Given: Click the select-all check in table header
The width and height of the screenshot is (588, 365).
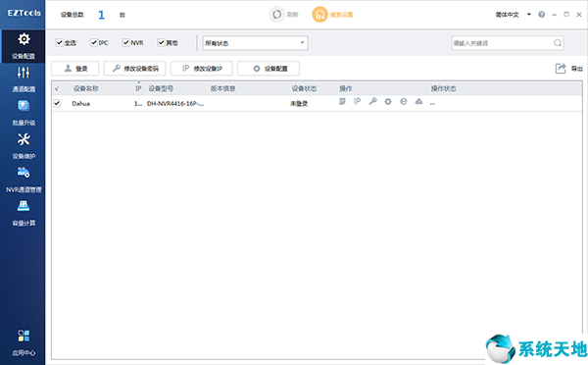Looking at the screenshot, I should click(x=57, y=88).
